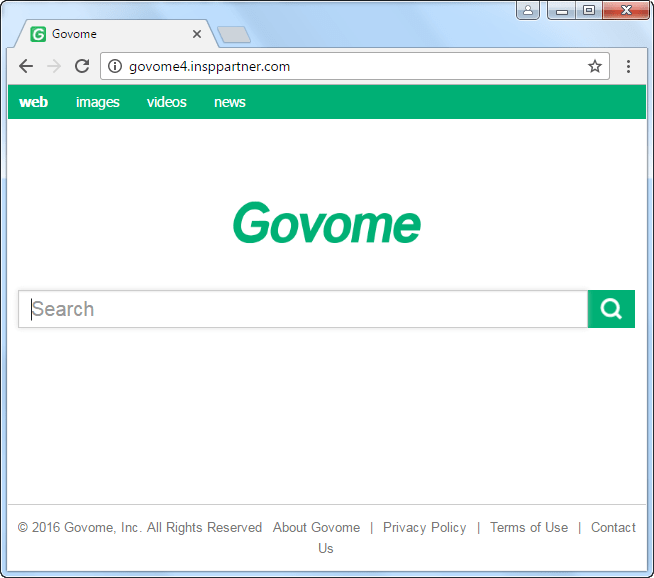Focus the Search input field

click(303, 309)
